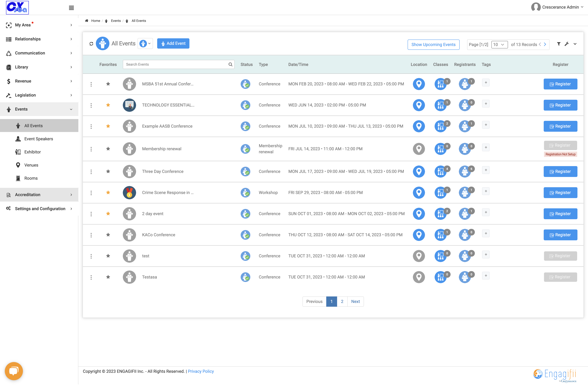Viewport: 588px width, 385px height.
Task: Open registrants icon for test event
Action: [x=465, y=256]
